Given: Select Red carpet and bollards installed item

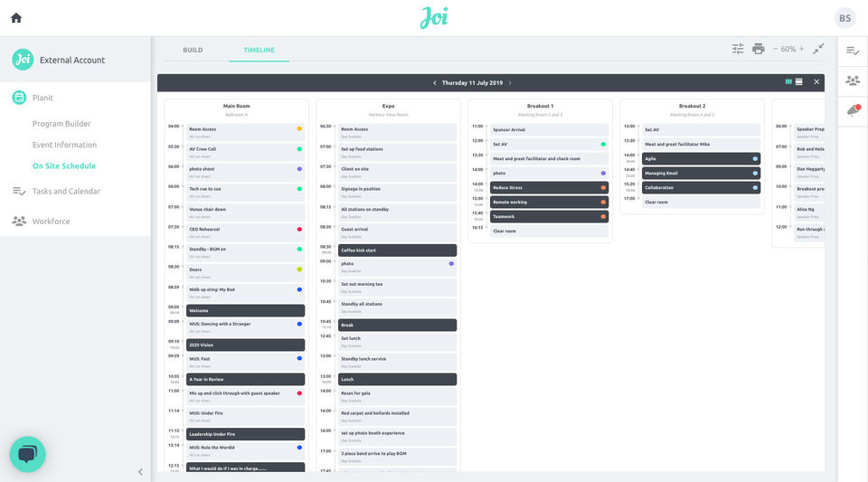Looking at the screenshot, I should 397,416.
